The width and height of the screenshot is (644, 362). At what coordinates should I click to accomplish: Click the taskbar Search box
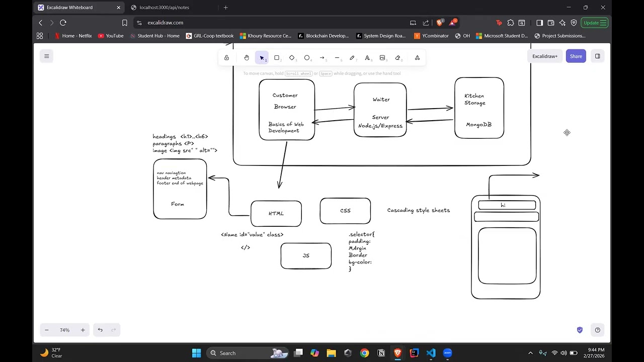(x=248, y=353)
